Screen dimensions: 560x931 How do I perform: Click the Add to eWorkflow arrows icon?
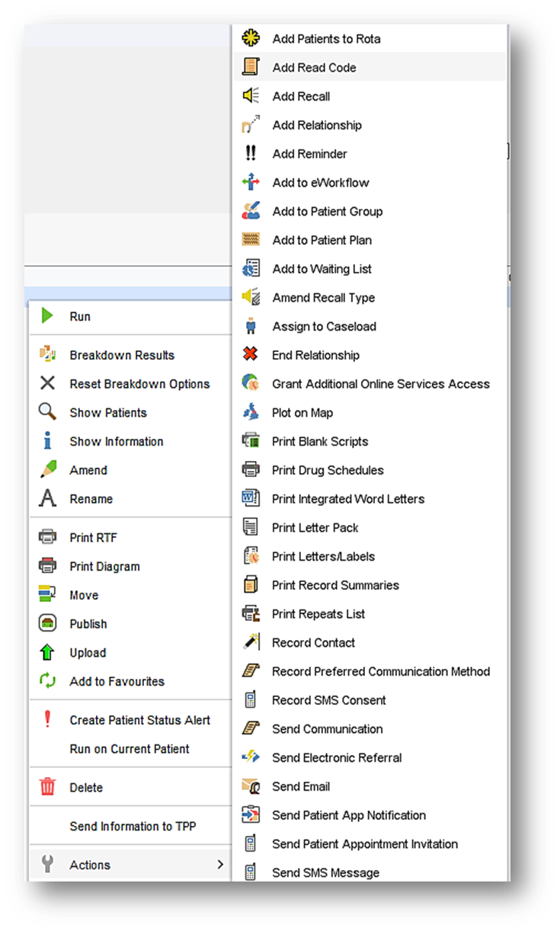click(251, 182)
